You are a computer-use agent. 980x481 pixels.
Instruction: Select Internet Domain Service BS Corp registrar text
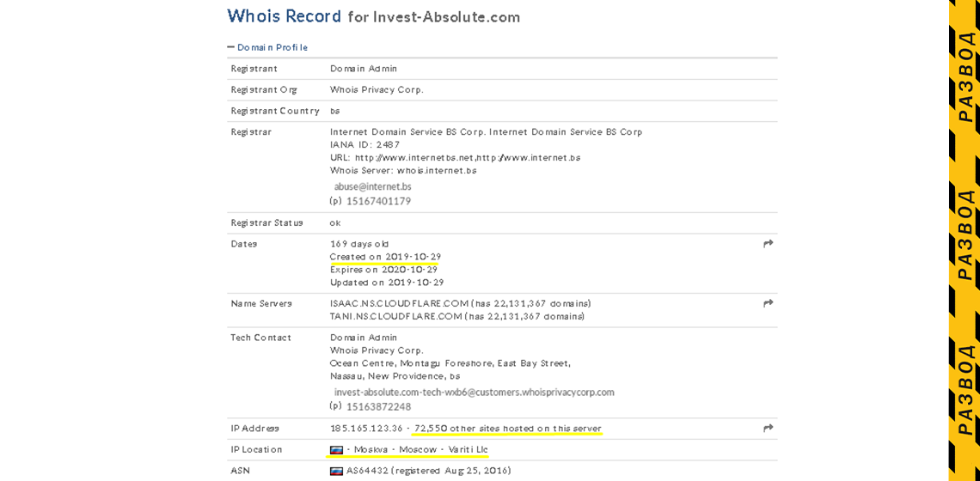[487, 131]
